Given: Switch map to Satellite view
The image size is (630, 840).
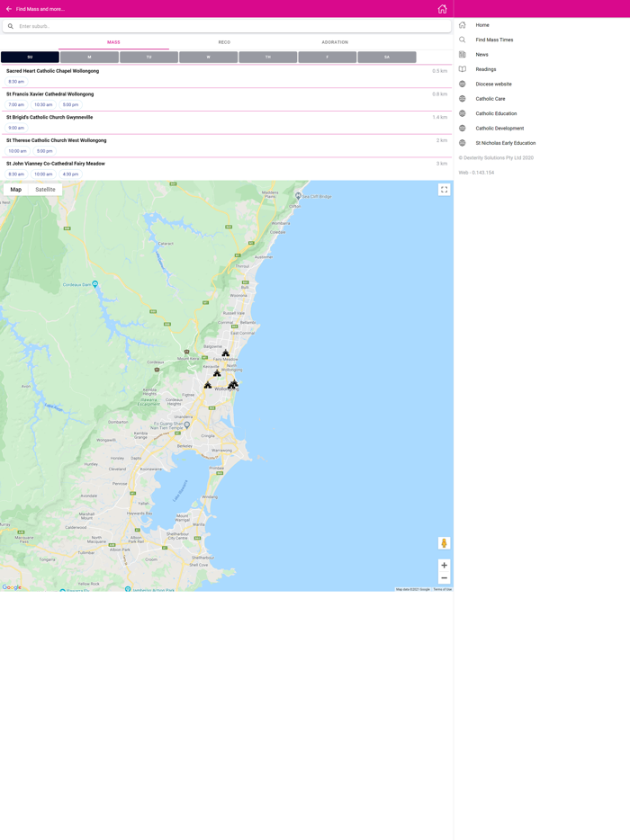Looking at the screenshot, I should click(x=46, y=190).
